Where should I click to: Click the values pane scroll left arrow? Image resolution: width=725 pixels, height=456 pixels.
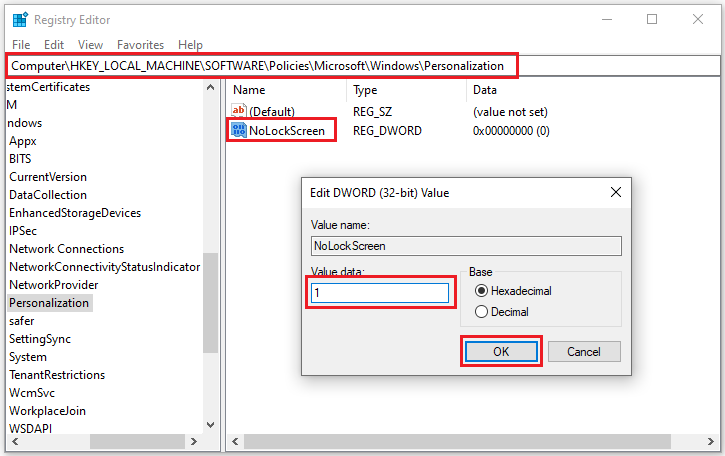coord(235,442)
